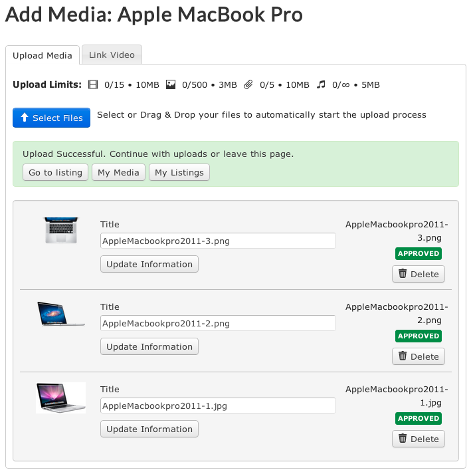Update Information for AppleMacbookpro2011-1.jpg
The image size is (471, 476).
(x=149, y=429)
